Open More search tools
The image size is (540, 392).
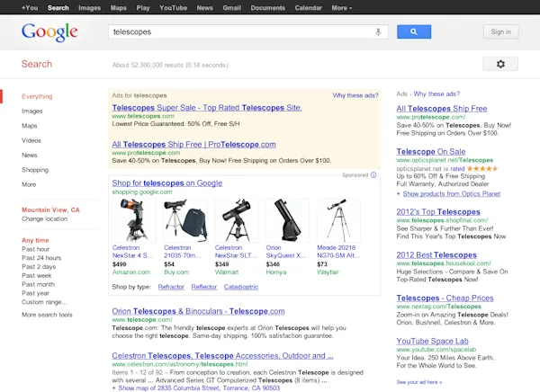click(47, 315)
